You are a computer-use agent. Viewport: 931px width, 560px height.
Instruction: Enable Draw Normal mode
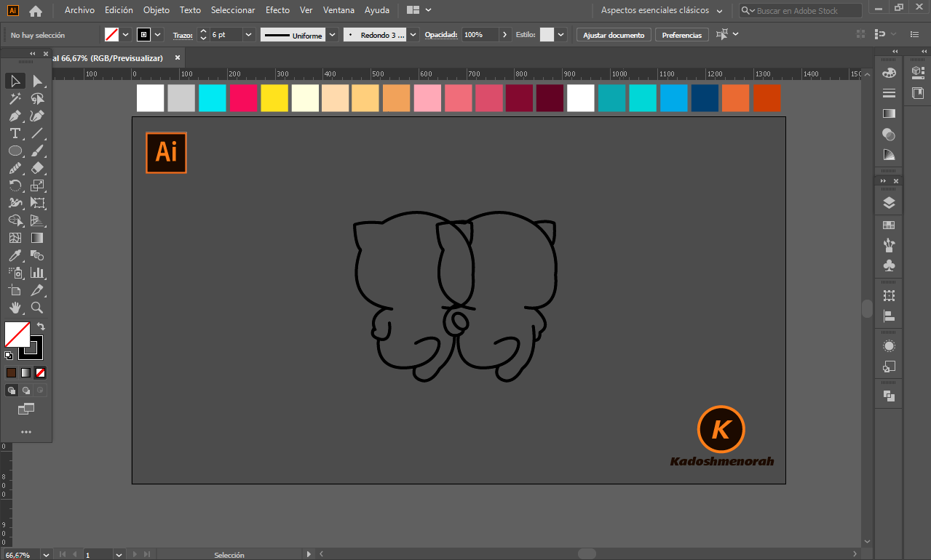11,391
